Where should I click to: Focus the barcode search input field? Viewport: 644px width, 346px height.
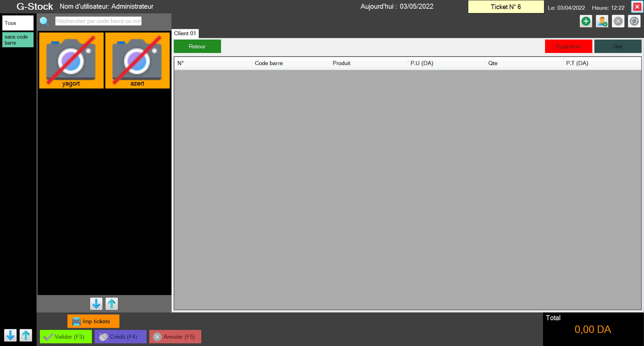coord(98,21)
